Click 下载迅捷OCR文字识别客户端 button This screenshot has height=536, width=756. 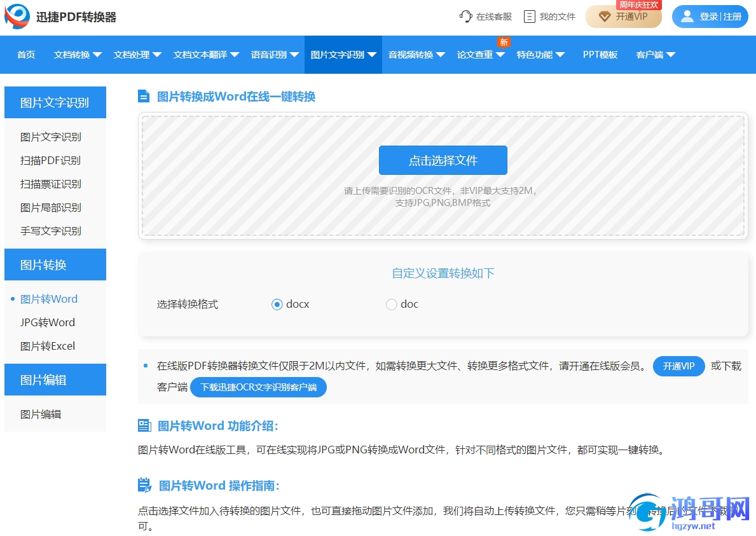pos(258,388)
